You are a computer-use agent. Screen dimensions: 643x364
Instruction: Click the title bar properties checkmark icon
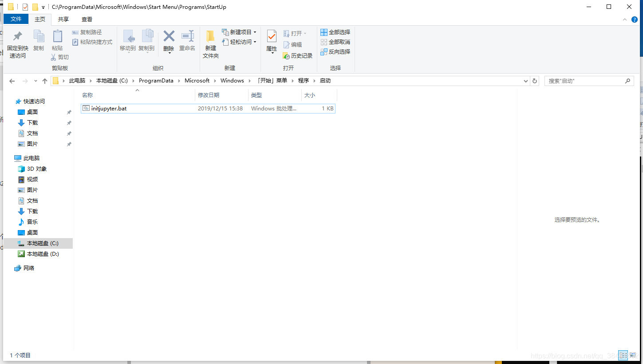25,7
